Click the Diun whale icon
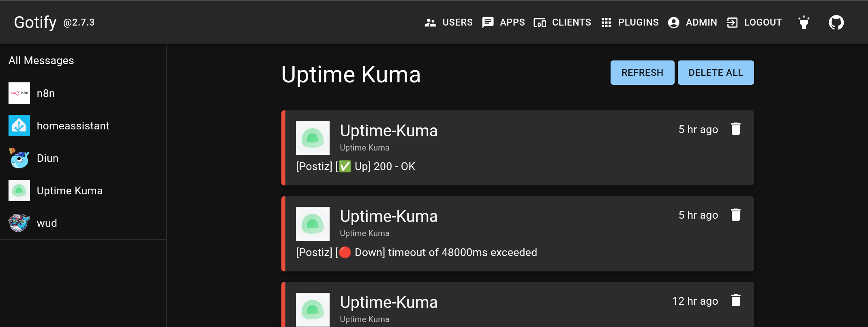868x327 pixels. click(19, 158)
